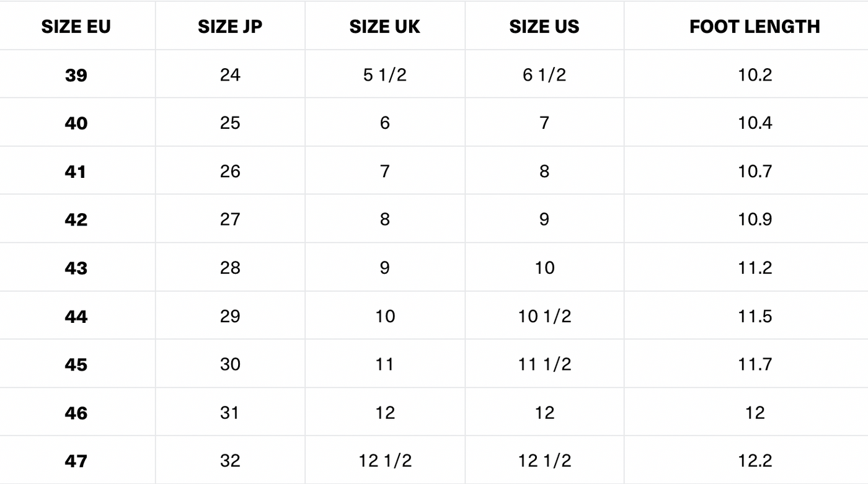Select EU size 42 cell
This screenshot has width=868, height=484.
76,219
